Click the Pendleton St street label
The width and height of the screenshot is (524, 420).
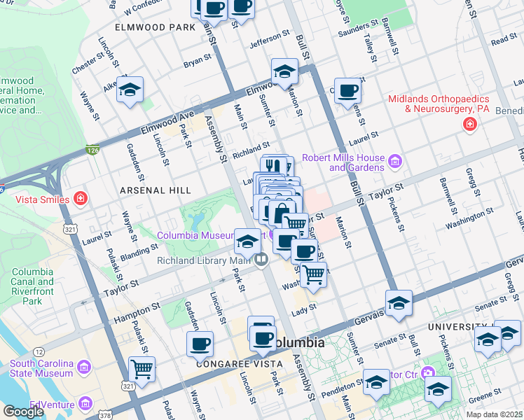342,388
